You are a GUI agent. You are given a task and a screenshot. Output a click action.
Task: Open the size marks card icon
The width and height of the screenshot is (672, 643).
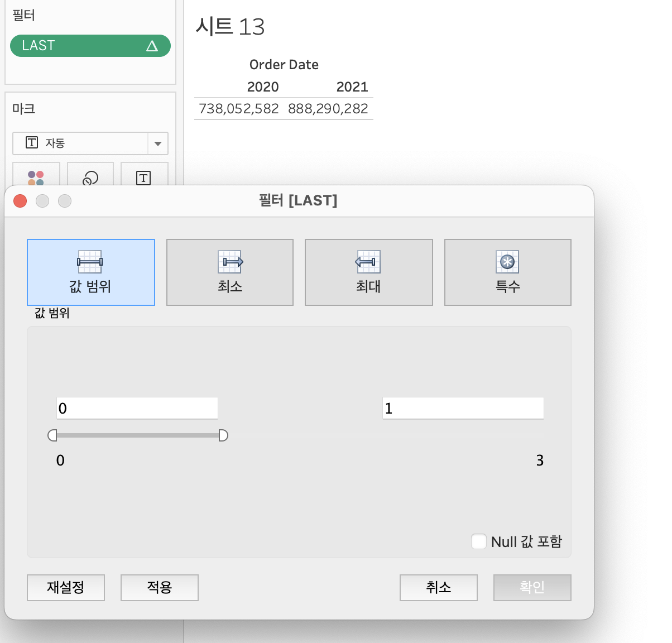pos(90,177)
